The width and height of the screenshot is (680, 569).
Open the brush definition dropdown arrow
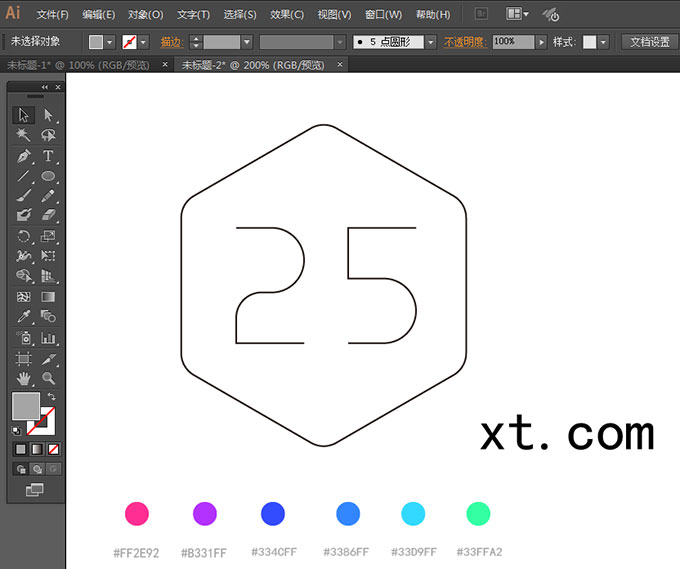click(x=431, y=42)
